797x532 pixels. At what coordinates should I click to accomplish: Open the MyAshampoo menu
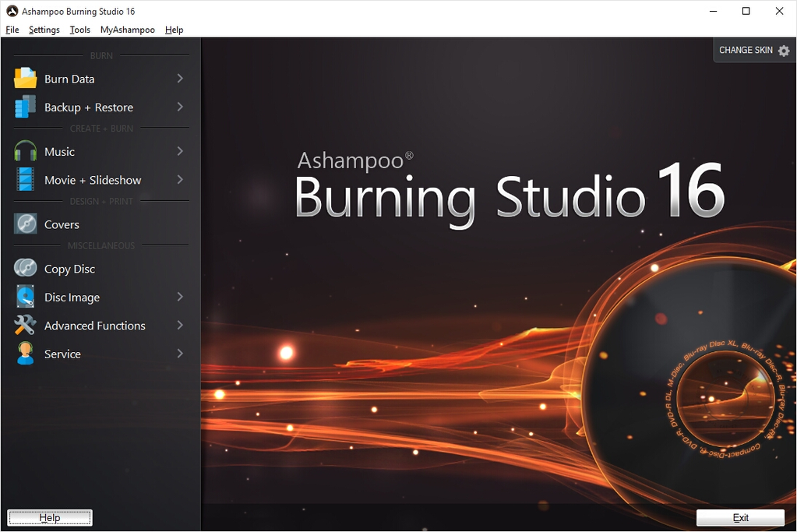(x=128, y=30)
